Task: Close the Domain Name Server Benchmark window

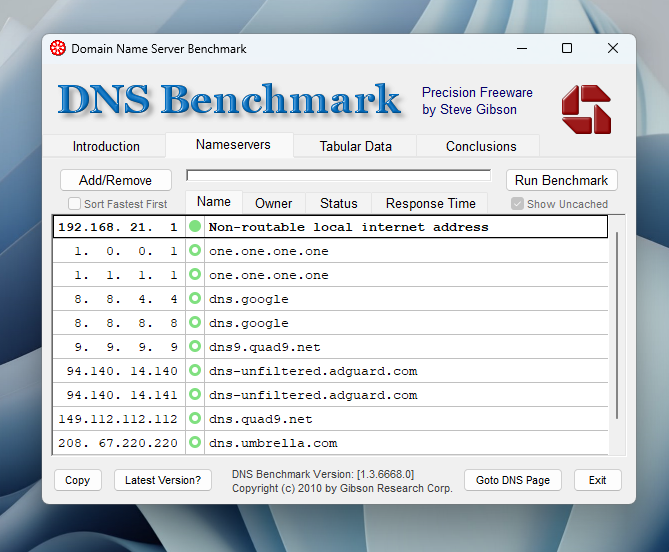Action: coord(613,48)
